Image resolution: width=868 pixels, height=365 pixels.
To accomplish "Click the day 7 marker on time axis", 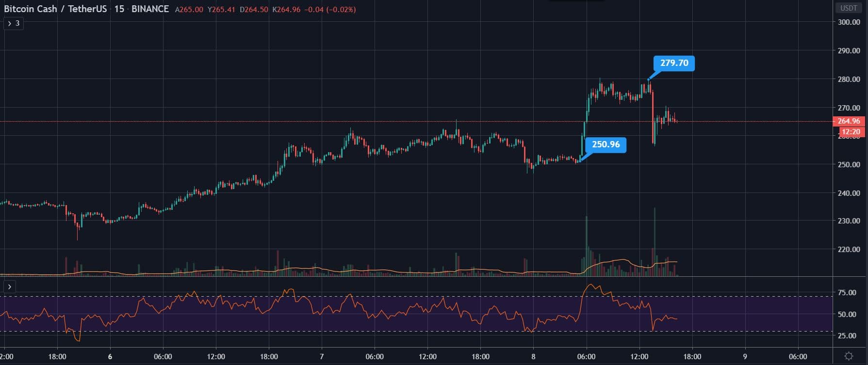I will click(322, 357).
